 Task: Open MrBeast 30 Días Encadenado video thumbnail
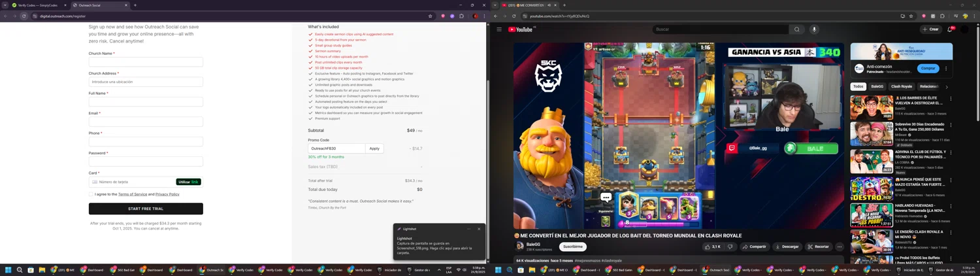[872, 133]
